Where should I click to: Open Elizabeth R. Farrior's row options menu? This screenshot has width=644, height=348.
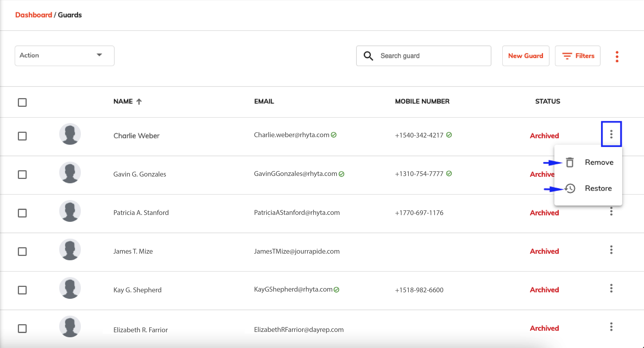pos(611,327)
